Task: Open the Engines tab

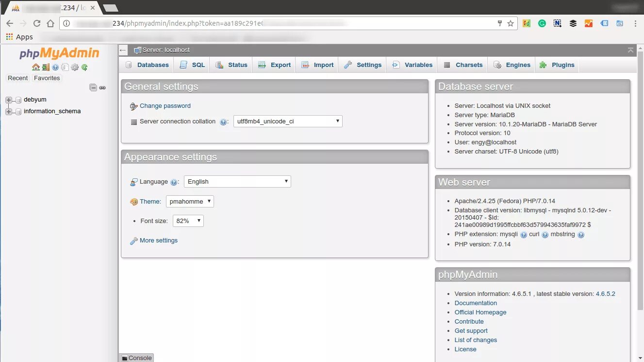Action: click(x=512, y=65)
